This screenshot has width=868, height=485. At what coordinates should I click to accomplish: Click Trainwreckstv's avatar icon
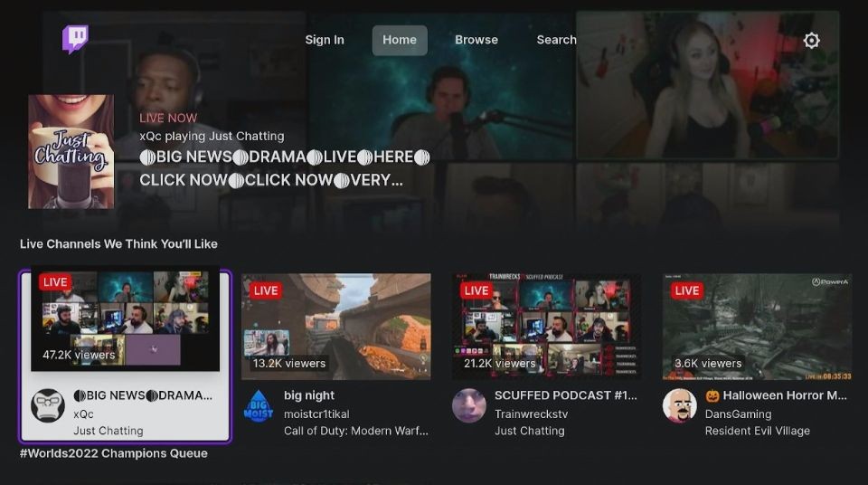469,405
